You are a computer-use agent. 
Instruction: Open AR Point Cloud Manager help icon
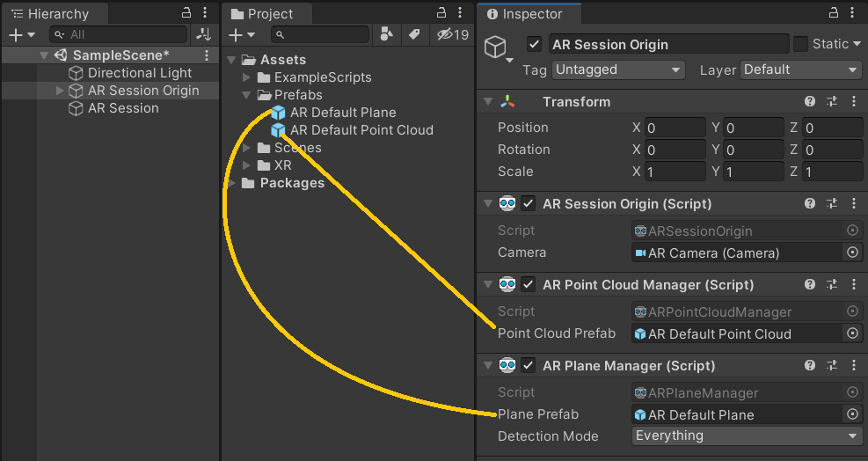pyautogui.click(x=810, y=284)
